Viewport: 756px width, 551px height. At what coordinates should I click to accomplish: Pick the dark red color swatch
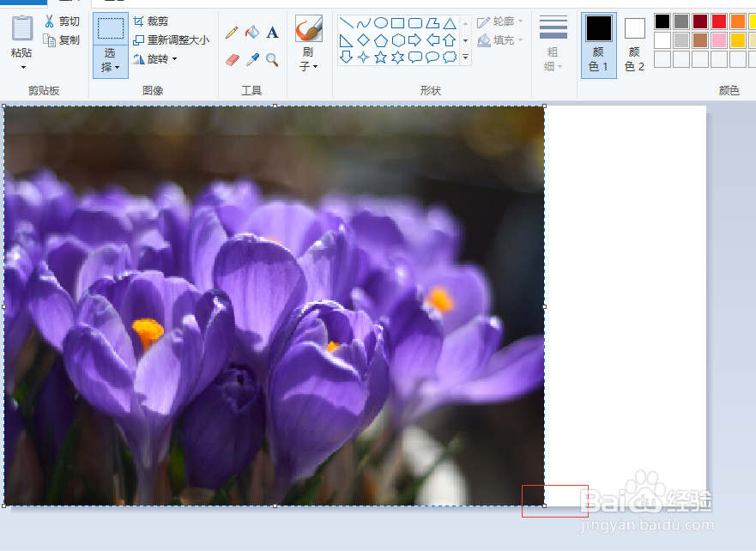click(700, 21)
